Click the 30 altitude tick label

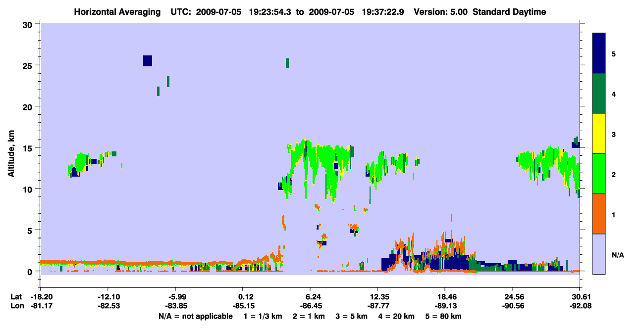pos(29,24)
